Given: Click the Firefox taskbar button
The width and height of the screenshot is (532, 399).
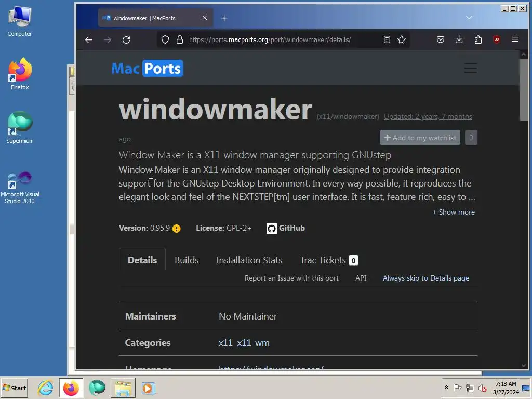Looking at the screenshot, I should [71, 388].
